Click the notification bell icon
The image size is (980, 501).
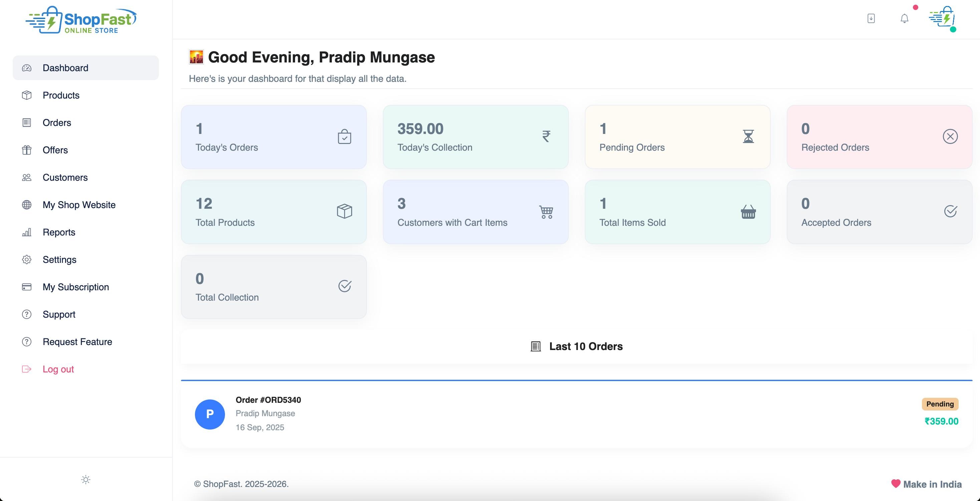coord(904,19)
